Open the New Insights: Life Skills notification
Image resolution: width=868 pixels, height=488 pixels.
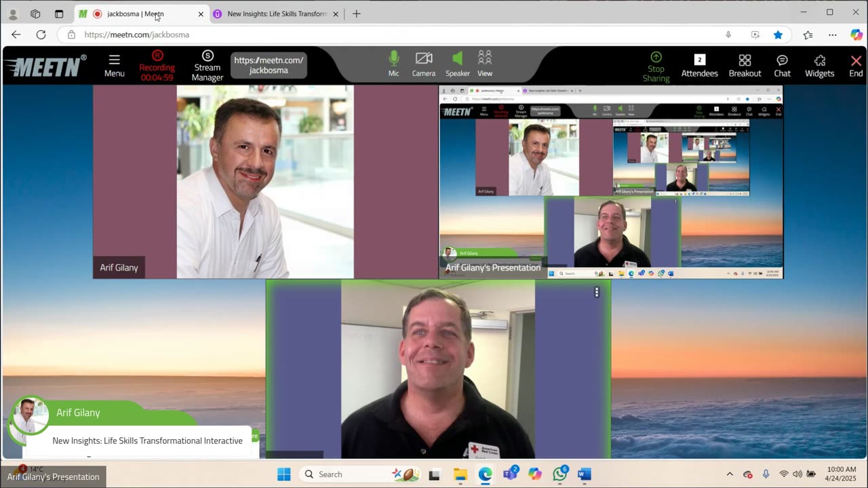(147, 441)
